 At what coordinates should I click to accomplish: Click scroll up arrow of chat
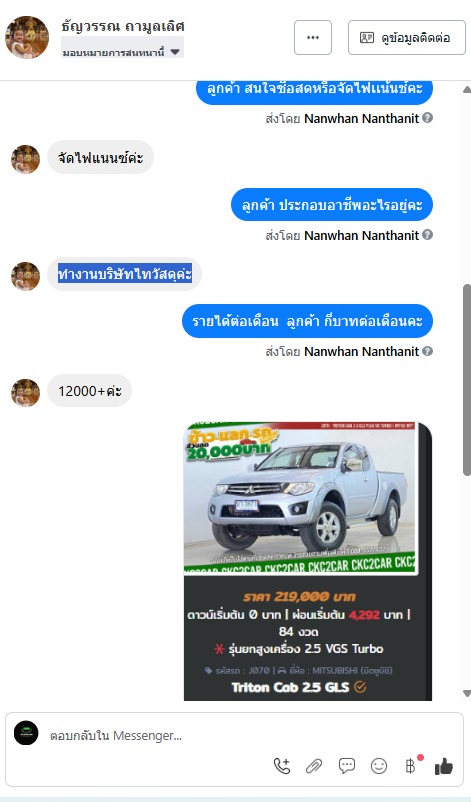tap(466, 90)
